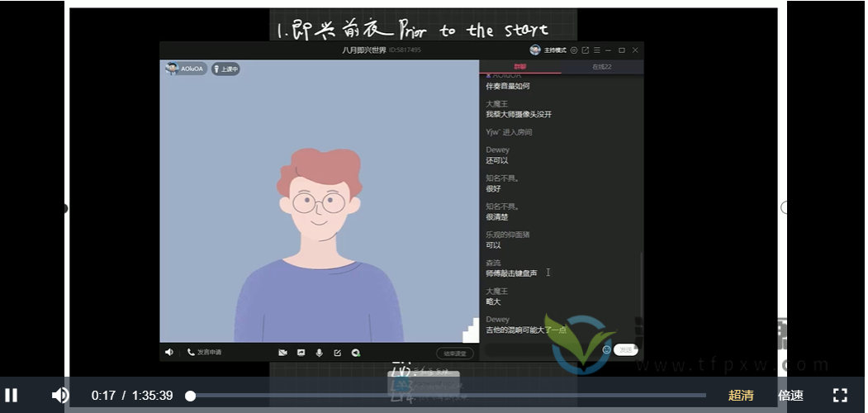The image size is (868, 413).
Task: Open playback speed menu 倍速
Action: pos(790,396)
